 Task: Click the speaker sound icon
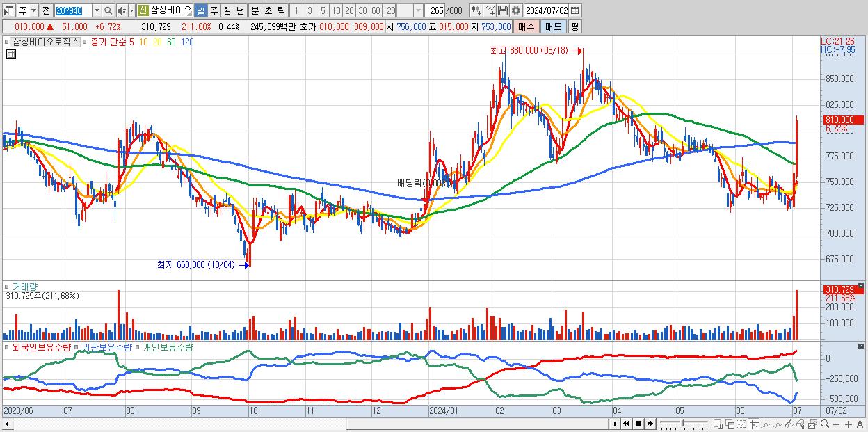pyautogui.click(x=122, y=10)
